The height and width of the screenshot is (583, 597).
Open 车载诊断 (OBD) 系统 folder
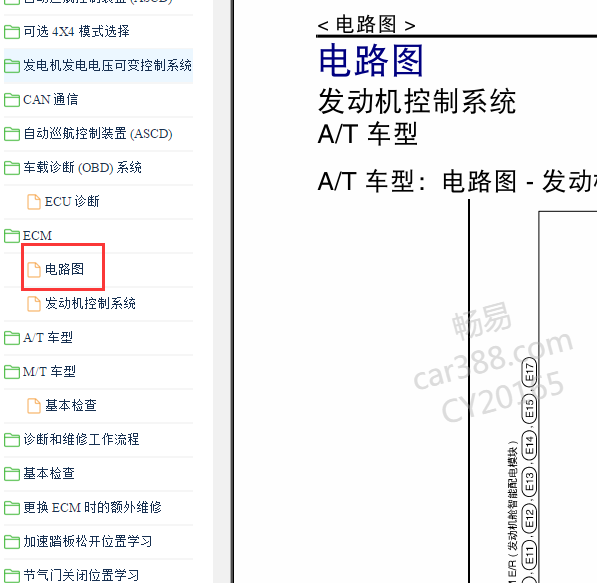[x=82, y=168]
